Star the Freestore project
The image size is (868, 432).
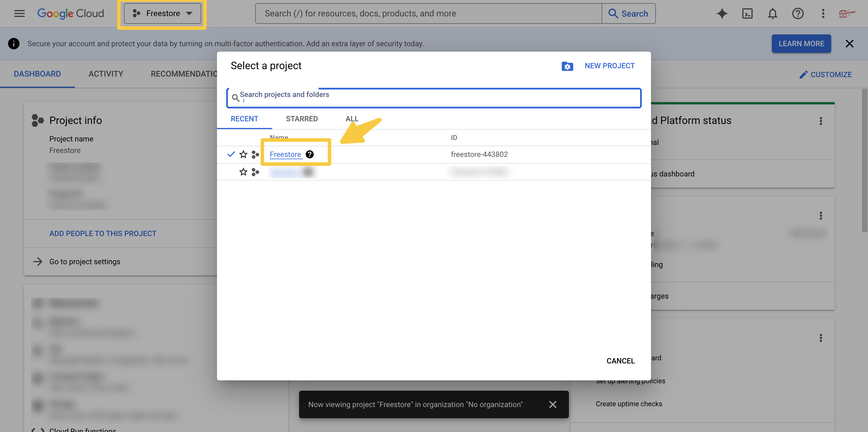[243, 155]
